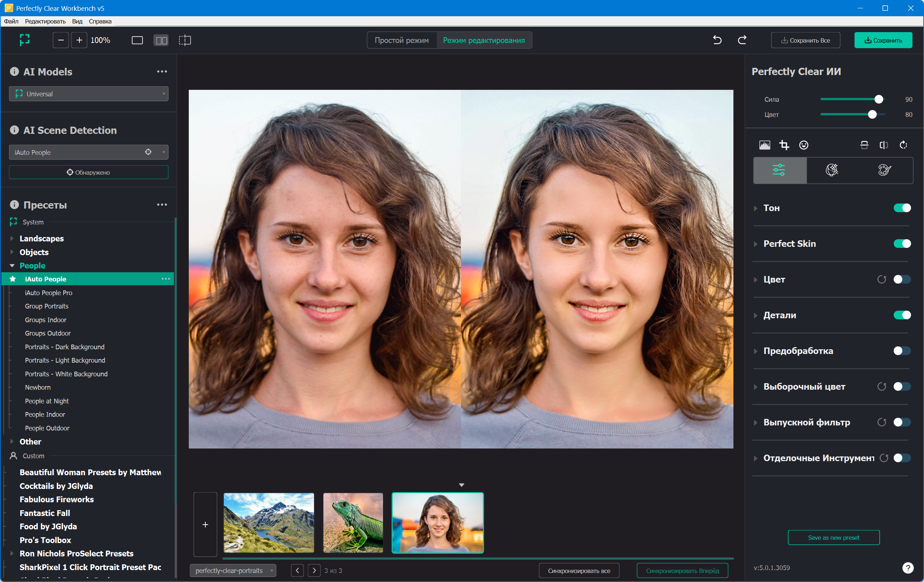924x582 pixels.
Task: Open the face detection smiley icon
Action: pyautogui.click(x=803, y=145)
